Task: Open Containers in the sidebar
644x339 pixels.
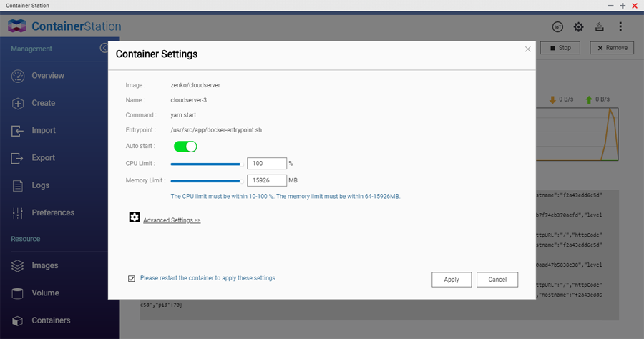Action: click(x=51, y=320)
